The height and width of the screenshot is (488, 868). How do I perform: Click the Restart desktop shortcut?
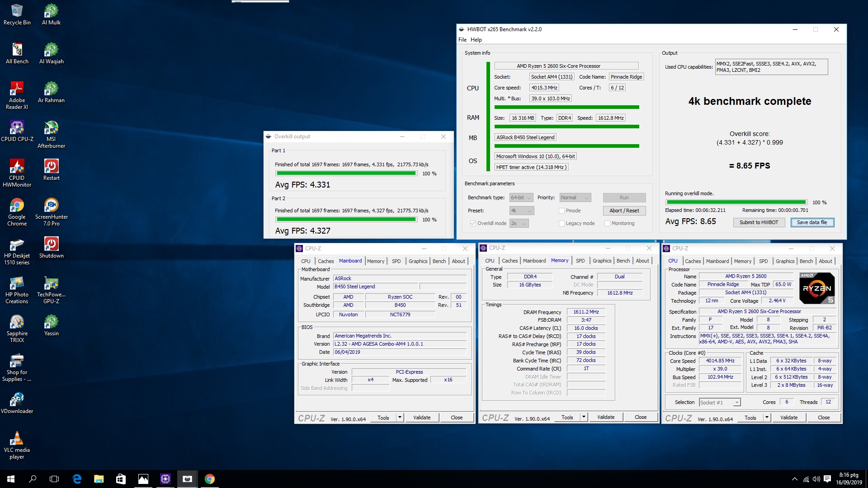click(51, 170)
